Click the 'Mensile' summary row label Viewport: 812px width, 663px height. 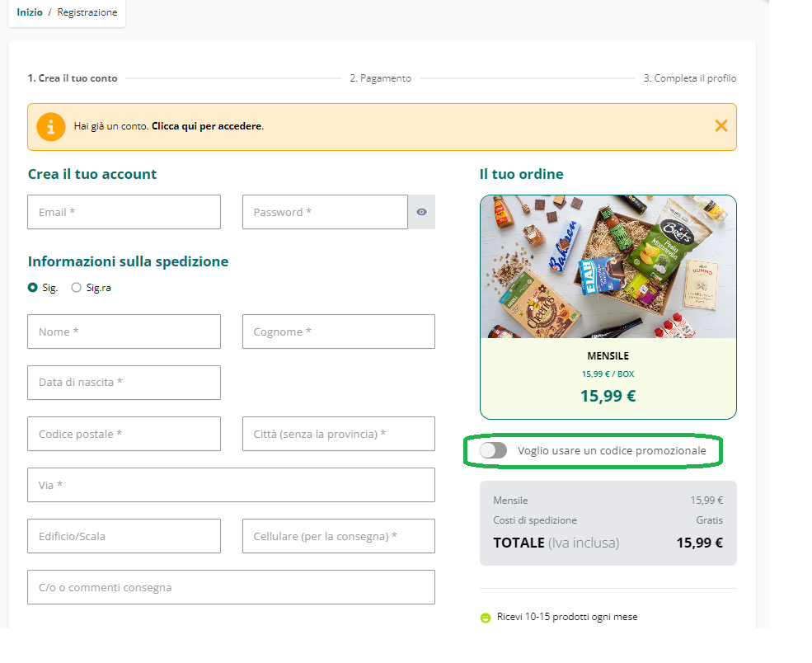[510, 501]
